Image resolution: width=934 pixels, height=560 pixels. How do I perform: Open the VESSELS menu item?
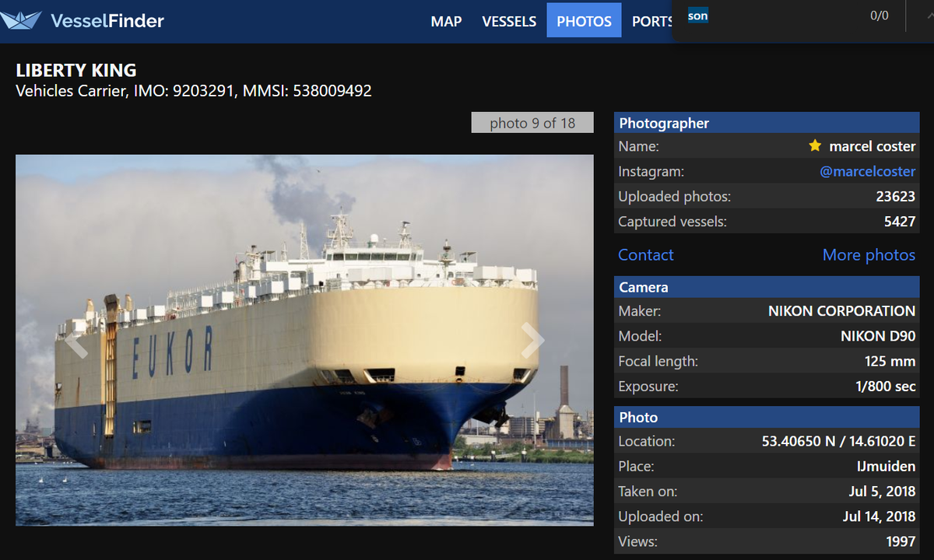click(509, 21)
